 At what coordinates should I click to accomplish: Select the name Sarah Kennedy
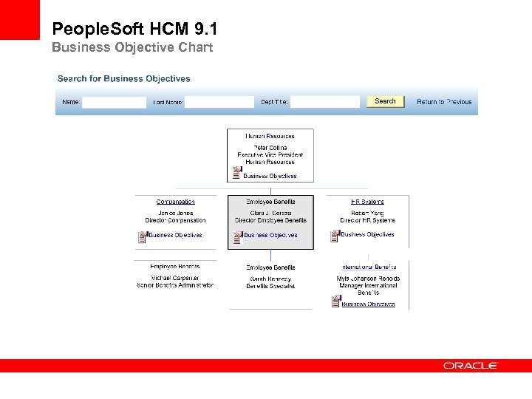click(x=270, y=279)
